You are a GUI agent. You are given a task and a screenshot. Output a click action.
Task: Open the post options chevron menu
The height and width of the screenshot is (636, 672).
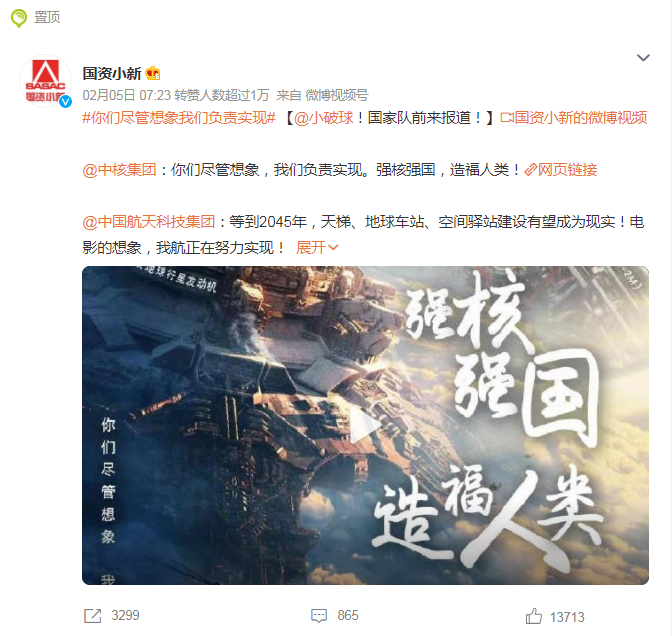(x=643, y=58)
